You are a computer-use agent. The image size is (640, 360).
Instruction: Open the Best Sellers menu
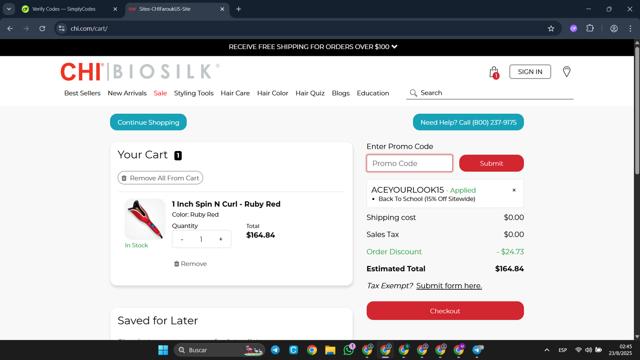[82, 93]
